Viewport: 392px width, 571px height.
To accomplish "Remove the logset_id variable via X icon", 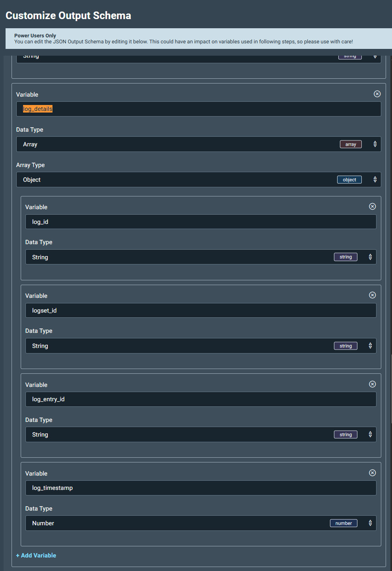I will (x=372, y=295).
